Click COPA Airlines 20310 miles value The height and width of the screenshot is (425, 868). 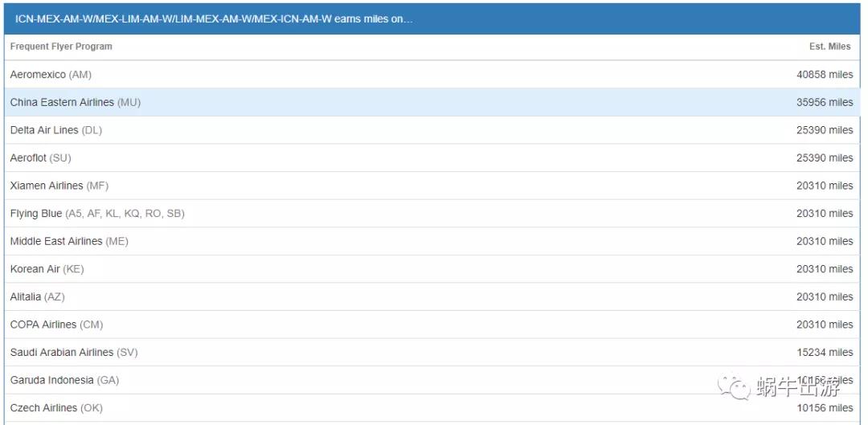[825, 325]
